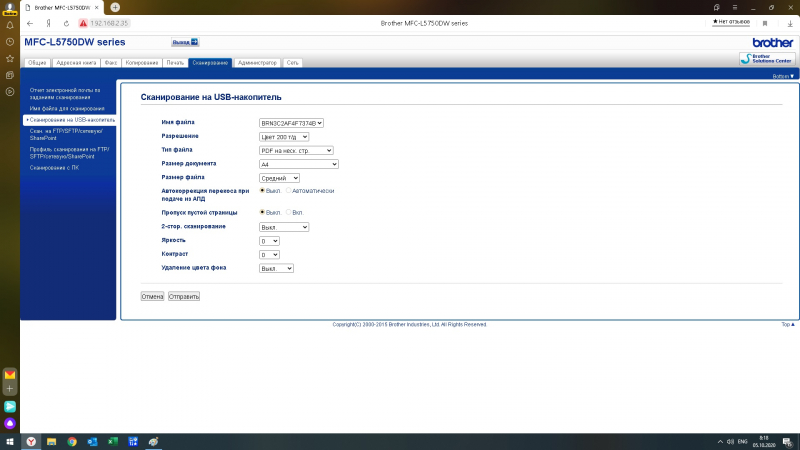Click the red security warning icon
The width and height of the screenshot is (800, 450).
(83, 22)
